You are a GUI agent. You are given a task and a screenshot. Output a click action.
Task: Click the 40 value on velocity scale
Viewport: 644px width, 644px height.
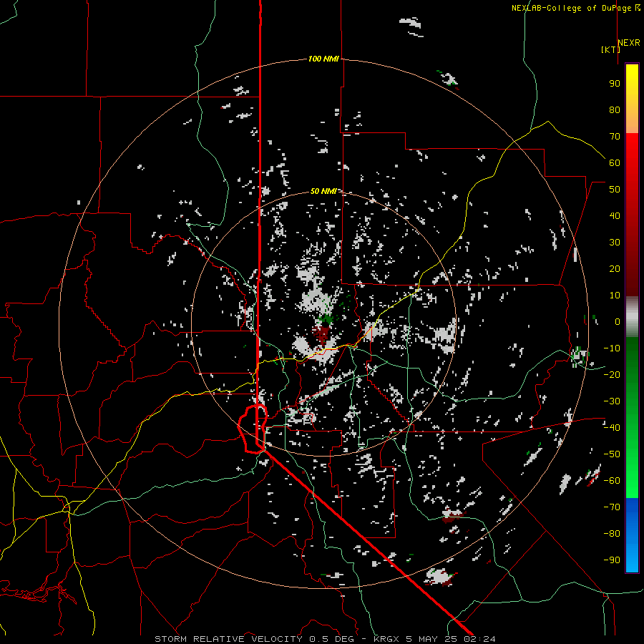615,216
